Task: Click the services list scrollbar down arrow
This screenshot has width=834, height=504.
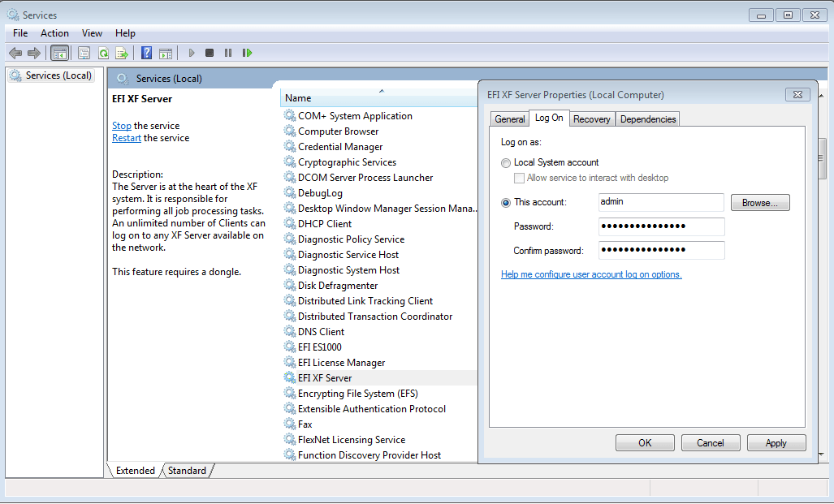Action: [823, 454]
